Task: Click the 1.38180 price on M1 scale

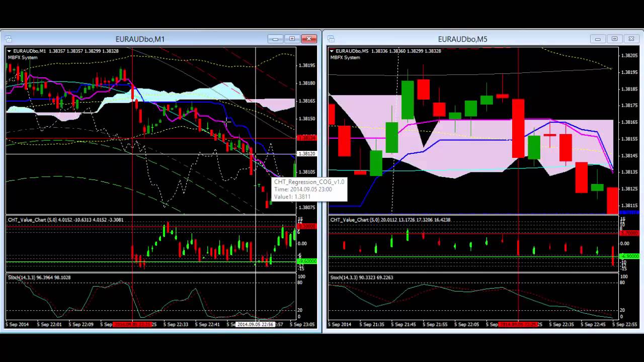Action: (x=307, y=83)
